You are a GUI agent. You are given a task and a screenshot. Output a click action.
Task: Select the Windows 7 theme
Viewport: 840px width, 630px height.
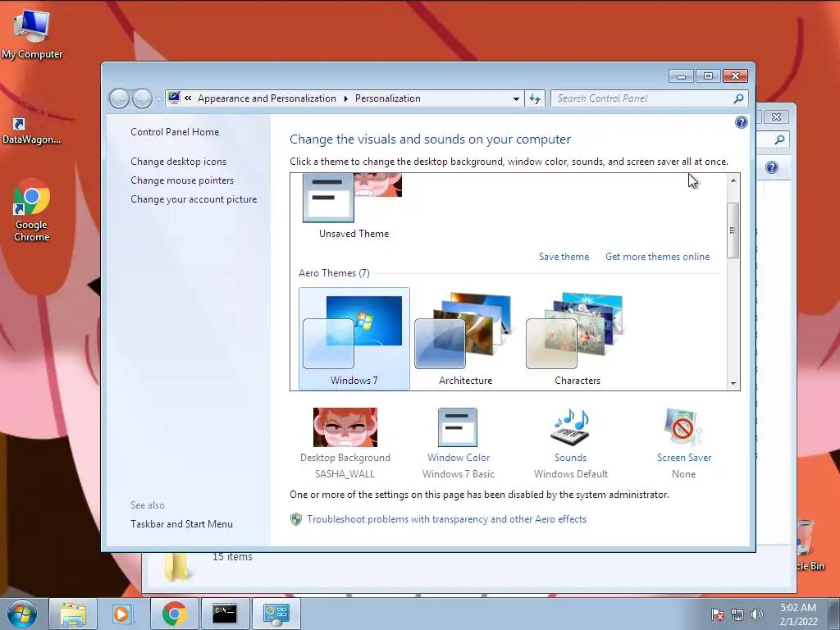pyautogui.click(x=354, y=339)
